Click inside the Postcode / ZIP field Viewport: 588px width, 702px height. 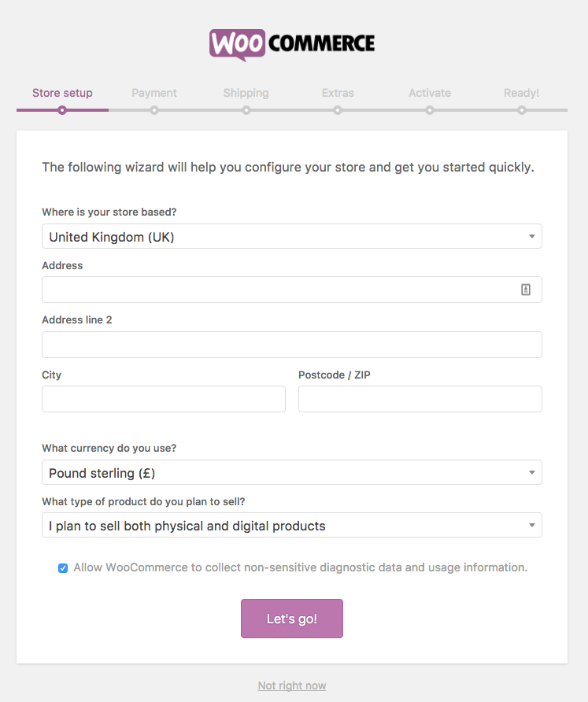(420, 399)
